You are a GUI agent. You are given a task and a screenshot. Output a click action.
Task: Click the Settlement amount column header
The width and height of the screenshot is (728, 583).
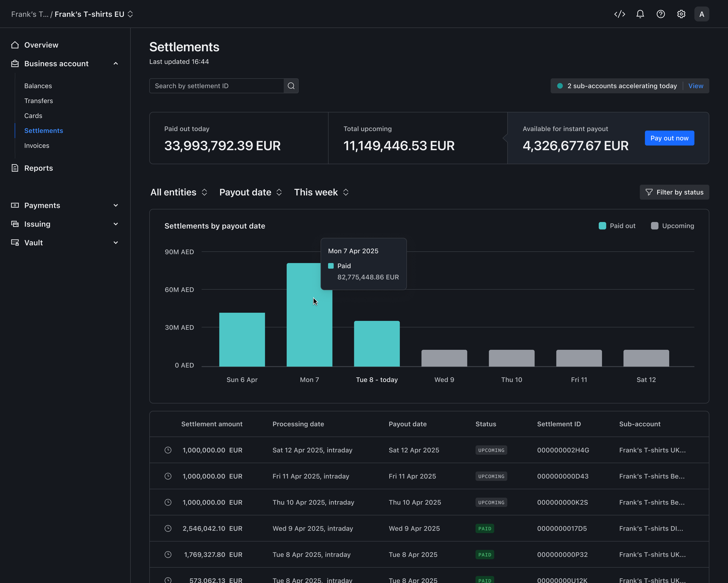[212, 424]
